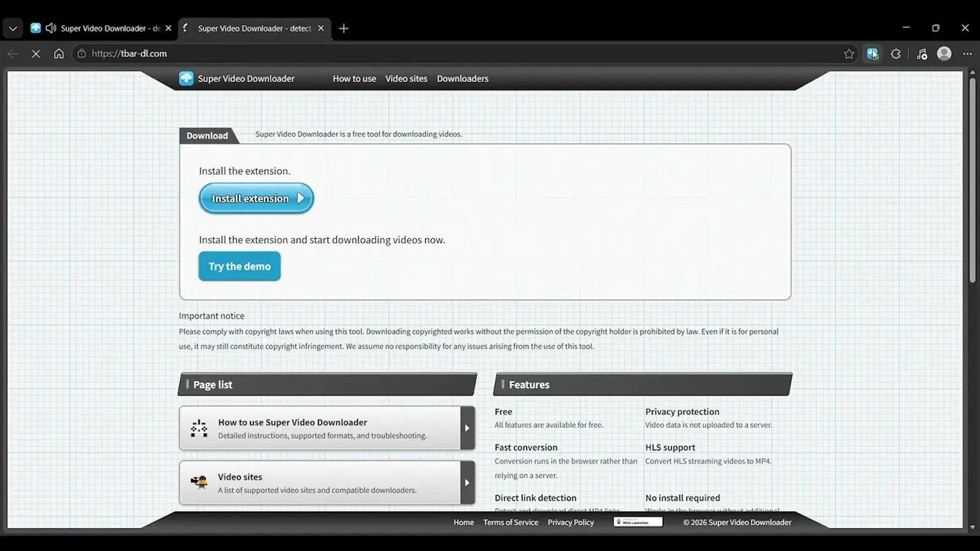This screenshot has height=551, width=980.
Task: Click the footer Home link
Action: (464, 522)
